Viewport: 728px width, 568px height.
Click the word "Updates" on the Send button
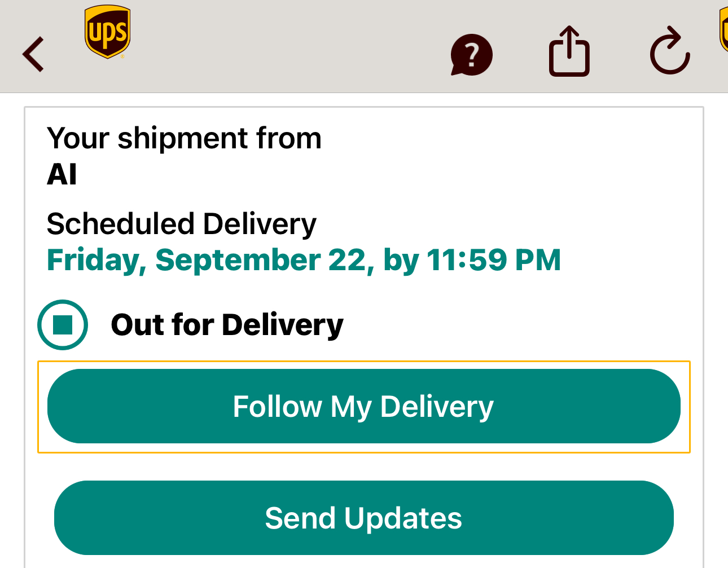point(403,518)
